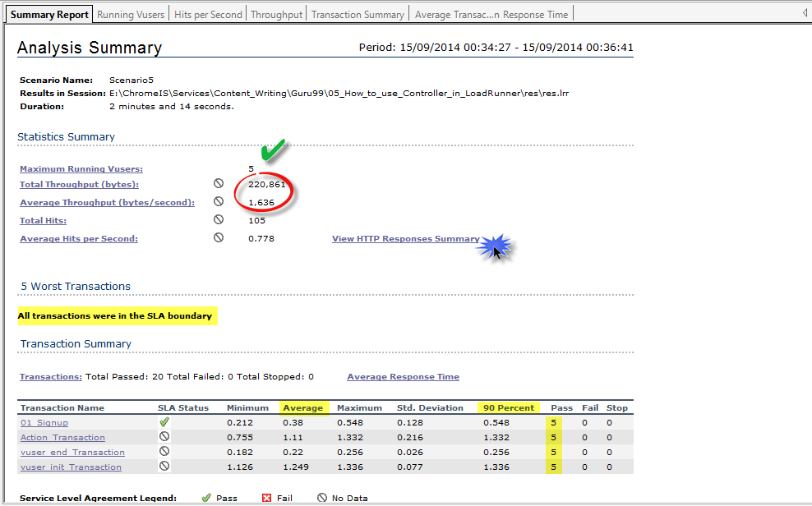Click SLA status icon for vuser_end_Transaction row
Screen dimensions: 812x506
tap(164, 452)
